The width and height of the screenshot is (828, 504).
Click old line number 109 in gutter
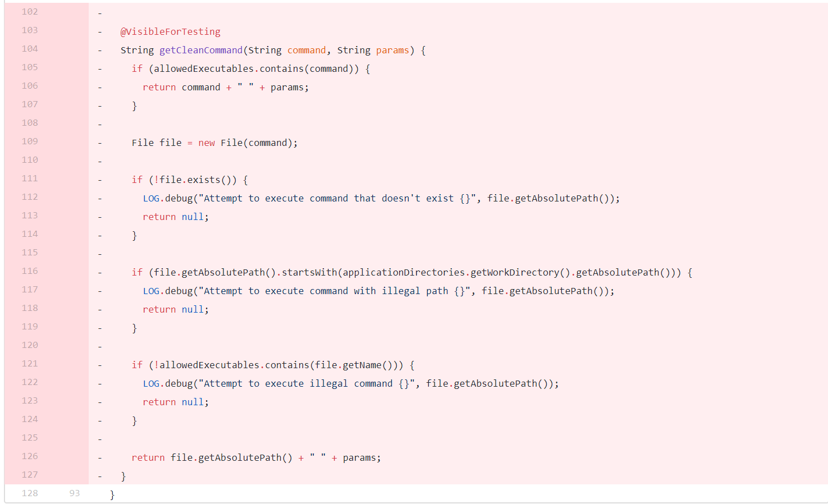coord(30,141)
